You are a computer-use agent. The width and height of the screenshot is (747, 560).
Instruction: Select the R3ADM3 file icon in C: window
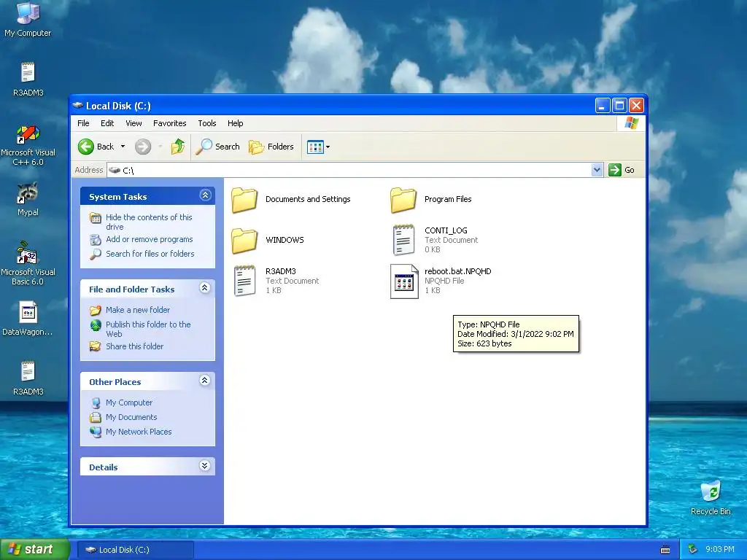point(244,281)
